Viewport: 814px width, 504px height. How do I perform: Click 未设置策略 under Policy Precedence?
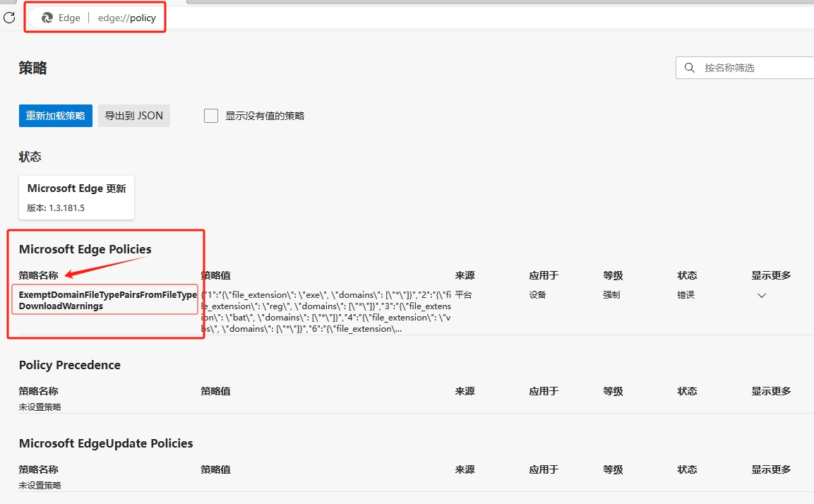pos(40,407)
